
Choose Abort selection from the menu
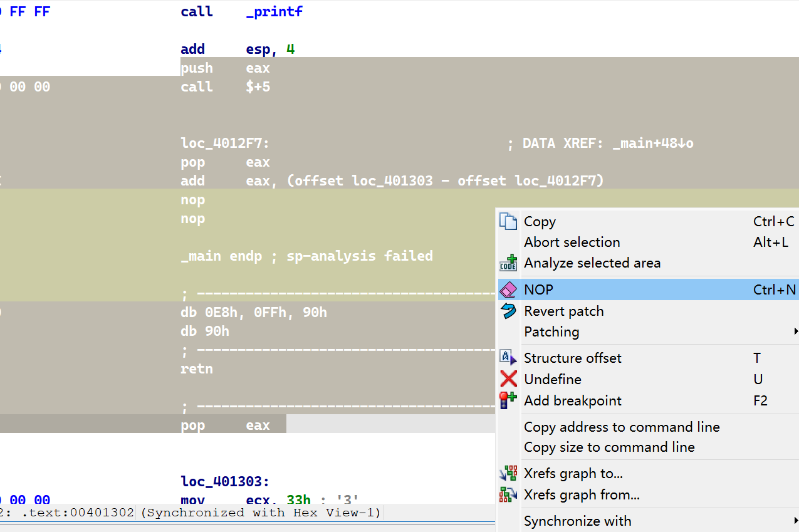tap(572, 243)
